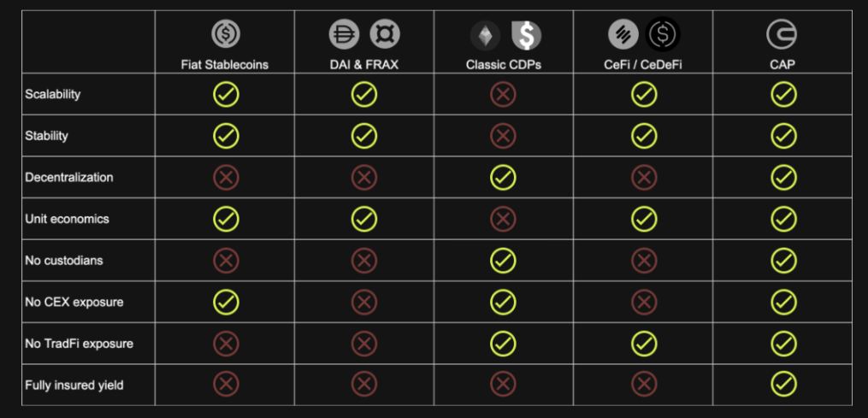Click the No custodians row label
This screenshot has width=868, height=418.
point(64,260)
